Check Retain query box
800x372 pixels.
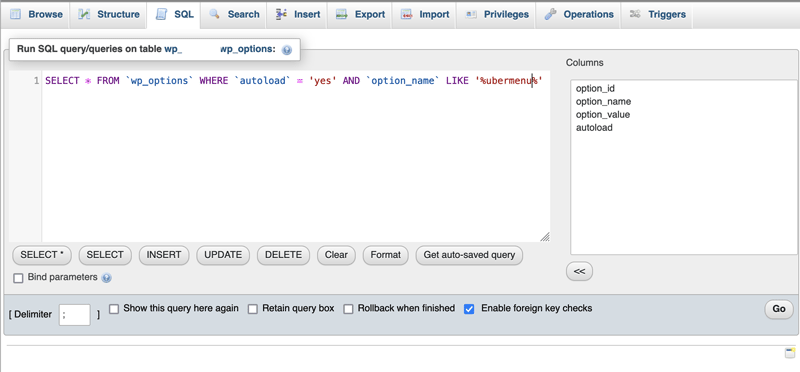click(x=253, y=309)
